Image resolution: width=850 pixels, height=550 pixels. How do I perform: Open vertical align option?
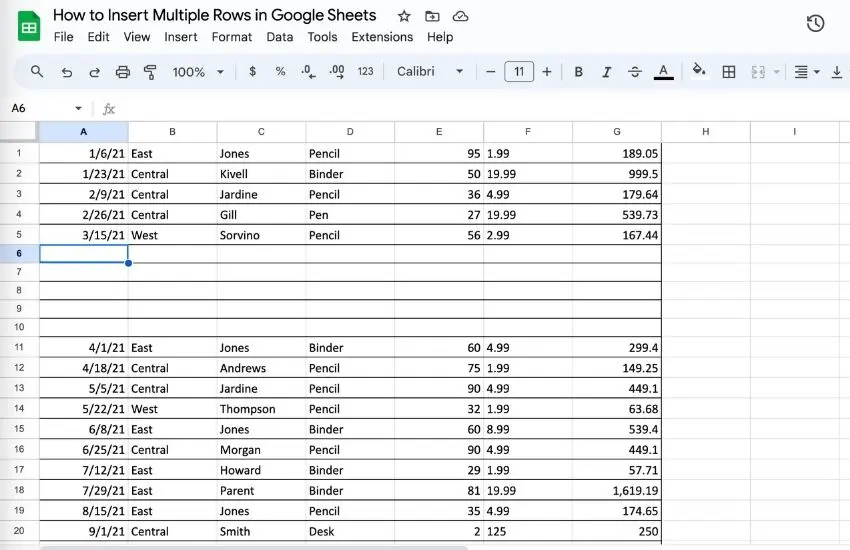[x=837, y=72]
